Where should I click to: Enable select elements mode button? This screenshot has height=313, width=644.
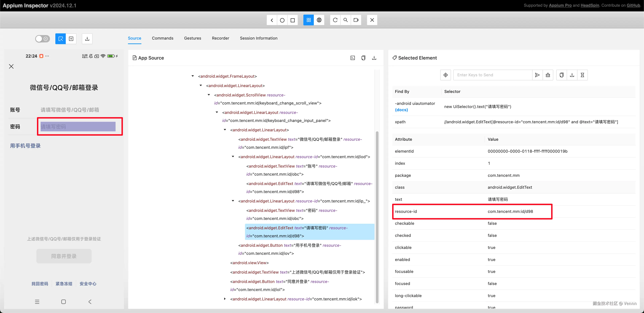tap(61, 39)
